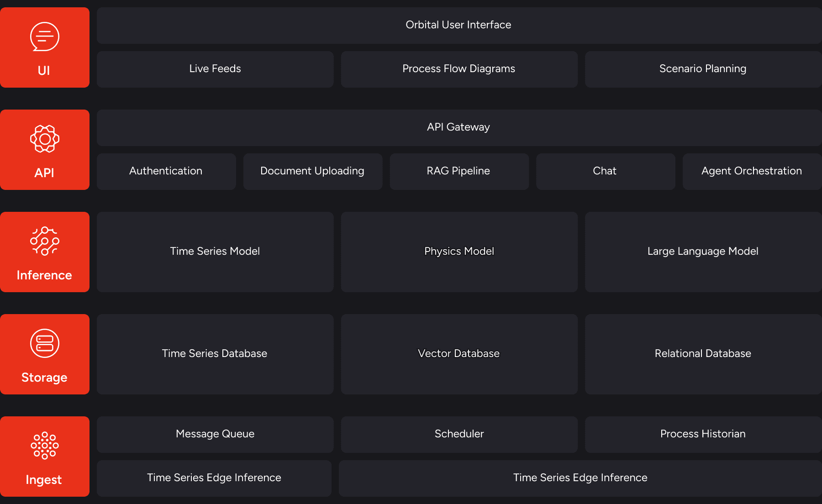Select the Storage label in red tile
This screenshot has width=822, height=504.
44,378
